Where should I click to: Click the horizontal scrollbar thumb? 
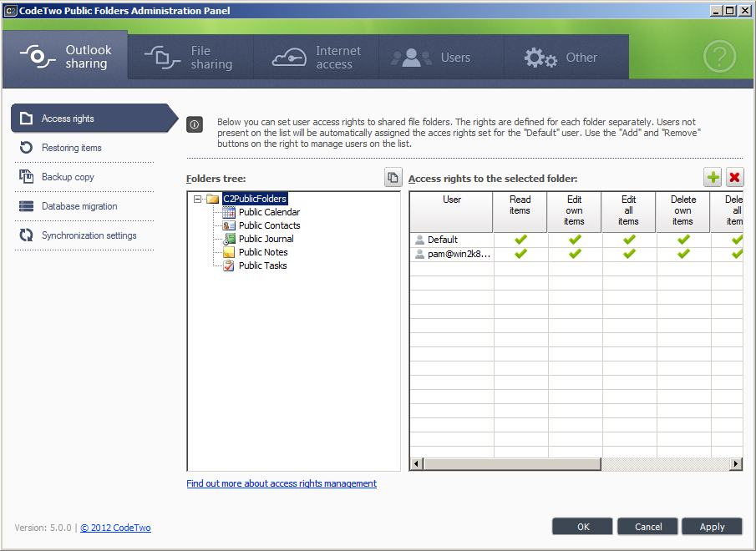(x=512, y=464)
